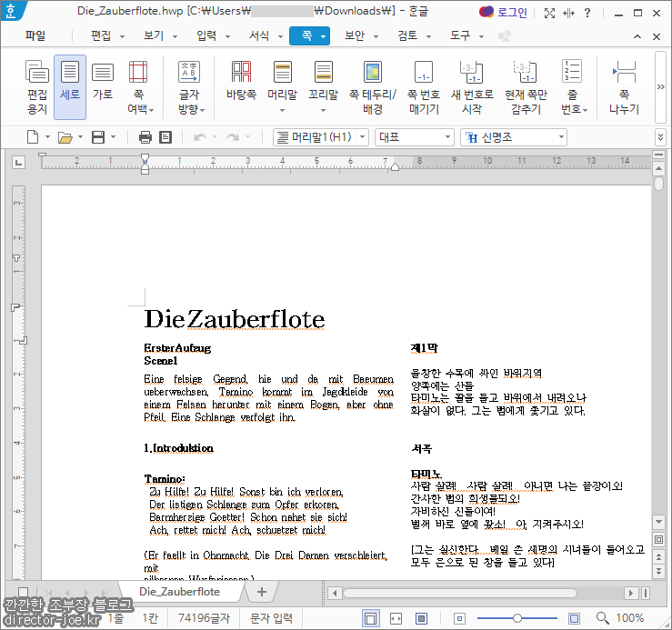Click the fullscreen expand icon in title bar
This screenshot has height=630, width=672.
(x=549, y=13)
